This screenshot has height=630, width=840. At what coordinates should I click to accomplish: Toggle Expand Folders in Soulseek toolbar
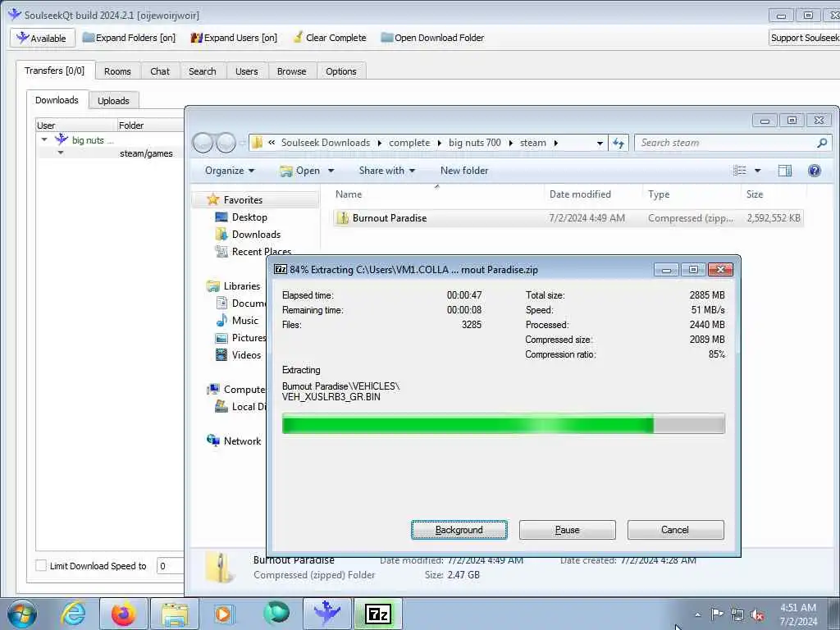pos(129,38)
